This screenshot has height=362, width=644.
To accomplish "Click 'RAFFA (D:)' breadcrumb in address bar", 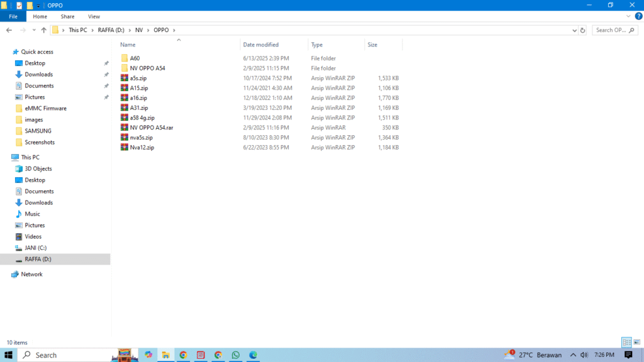I will tap(111, 30).
